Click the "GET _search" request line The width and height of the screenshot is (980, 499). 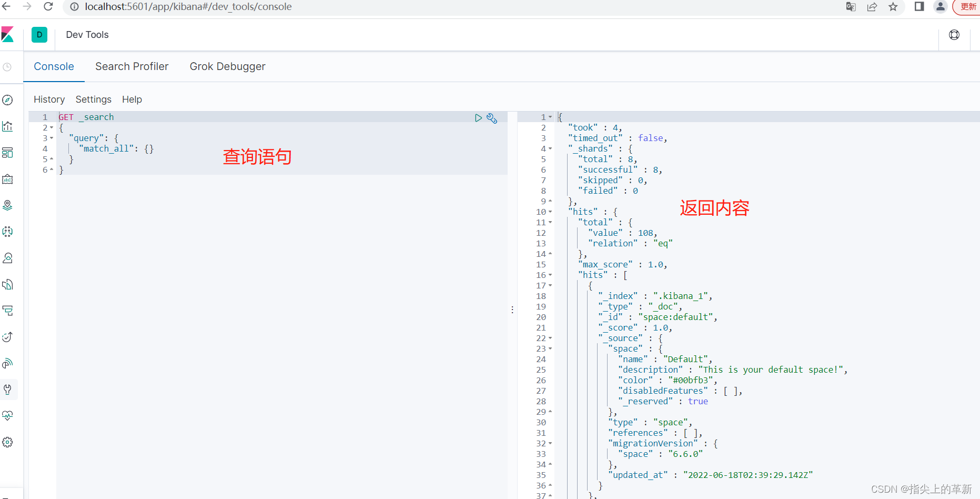pyautogui.click(x=86, y=117)
